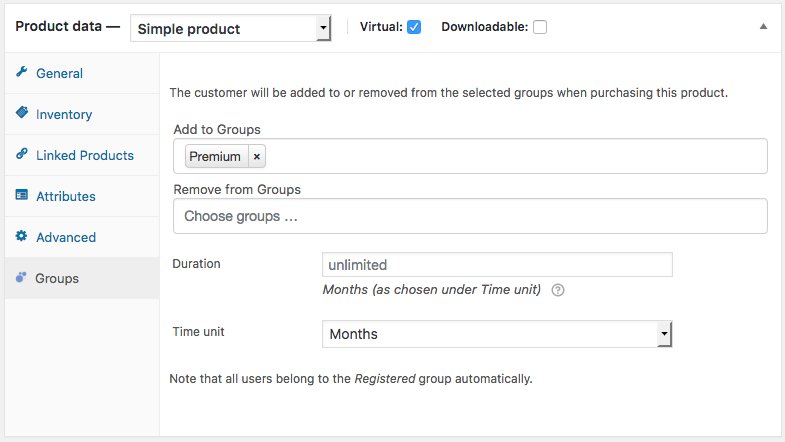Click the Groups people icon
Viewport: 785px width, 442px height.
pos(21,277)
